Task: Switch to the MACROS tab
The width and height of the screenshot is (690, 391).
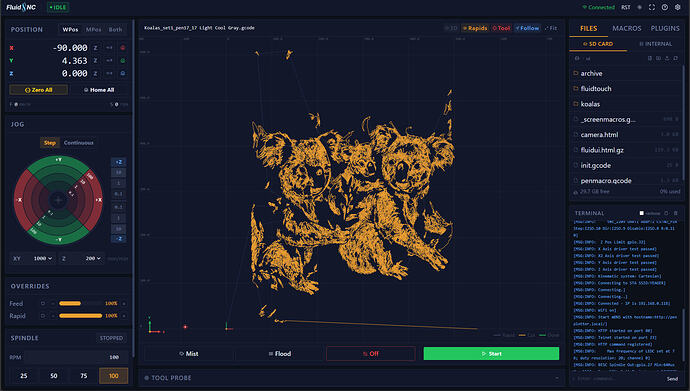Action: coord(627,28)
